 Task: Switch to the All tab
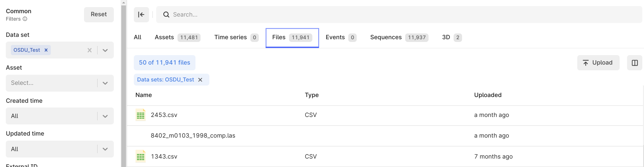coord(138,37)
